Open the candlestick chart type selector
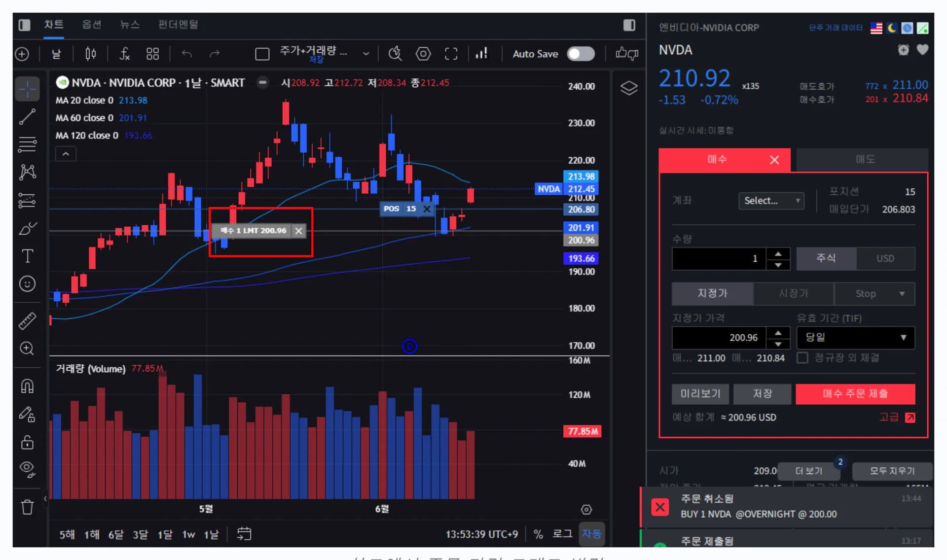The width and height of the screenshot is (947, 560). coord(91,54)
